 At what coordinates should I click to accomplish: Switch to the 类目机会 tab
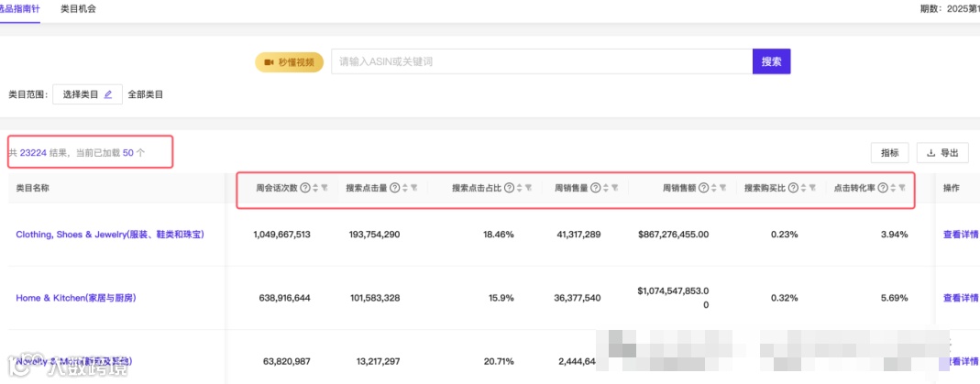point(78,9)
